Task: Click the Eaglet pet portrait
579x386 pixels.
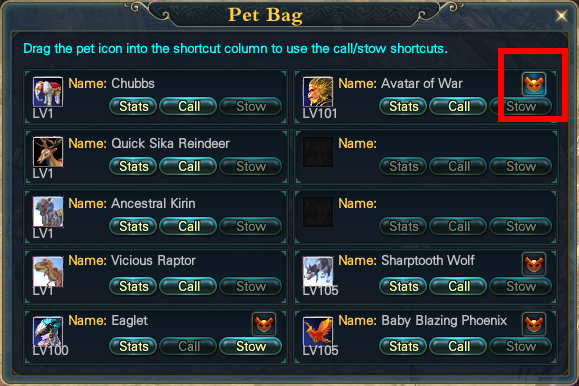Action: click(48, 332)
